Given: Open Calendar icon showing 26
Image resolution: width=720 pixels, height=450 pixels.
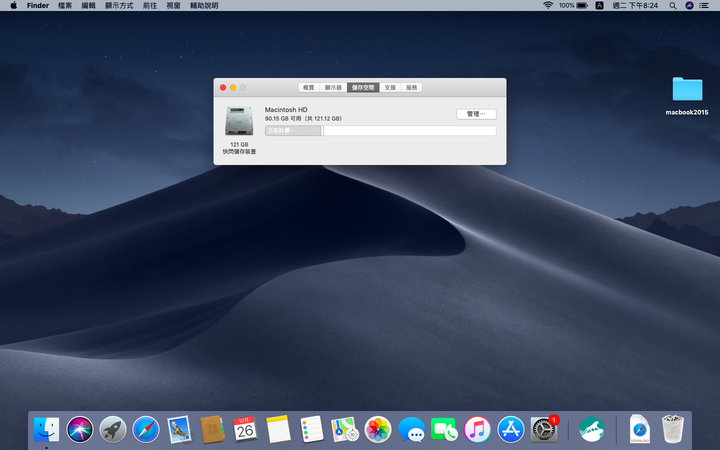Looking at the screenshot, I should pos(245,430).
